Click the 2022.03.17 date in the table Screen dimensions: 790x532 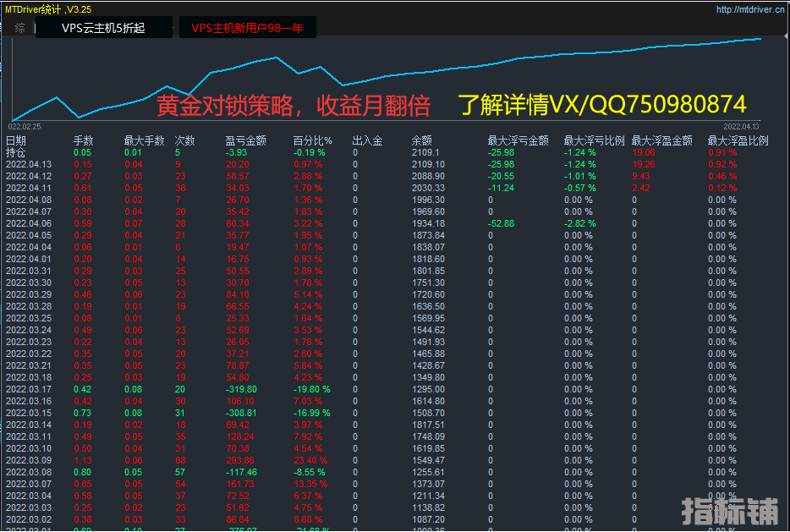[x=28, y=389]
